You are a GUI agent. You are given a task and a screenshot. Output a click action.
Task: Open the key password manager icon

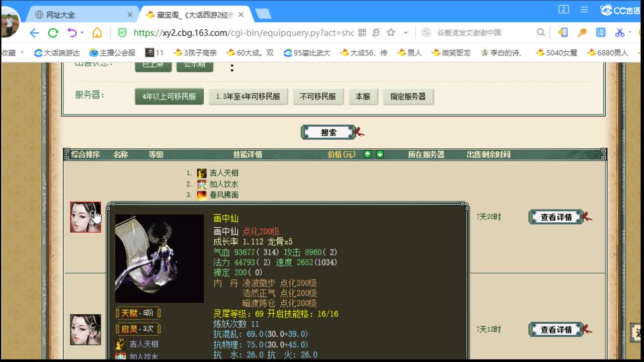click(582, 33)
